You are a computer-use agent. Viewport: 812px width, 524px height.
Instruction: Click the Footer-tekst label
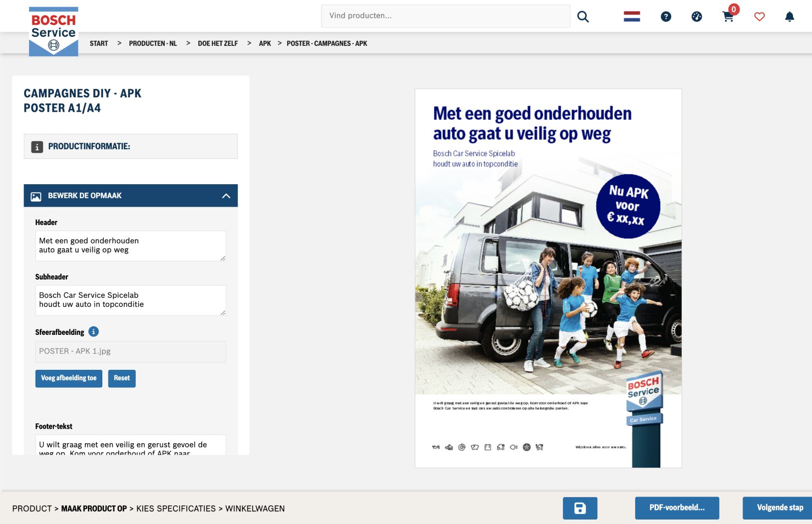54,426
